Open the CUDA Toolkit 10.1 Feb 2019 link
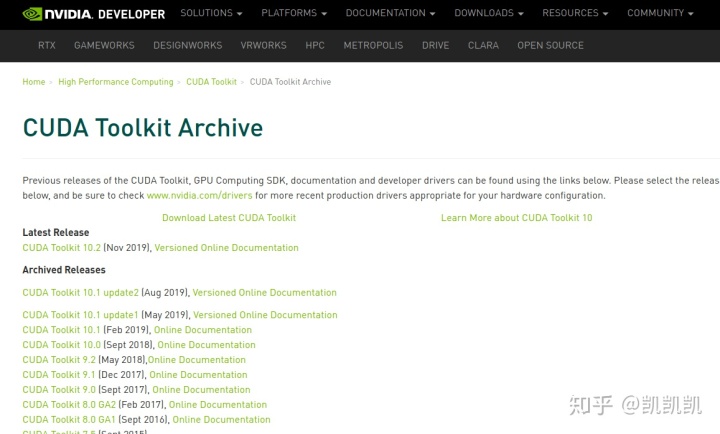Image resolution: width=720 pixels, height=434 pixels. tap(61, 330)
